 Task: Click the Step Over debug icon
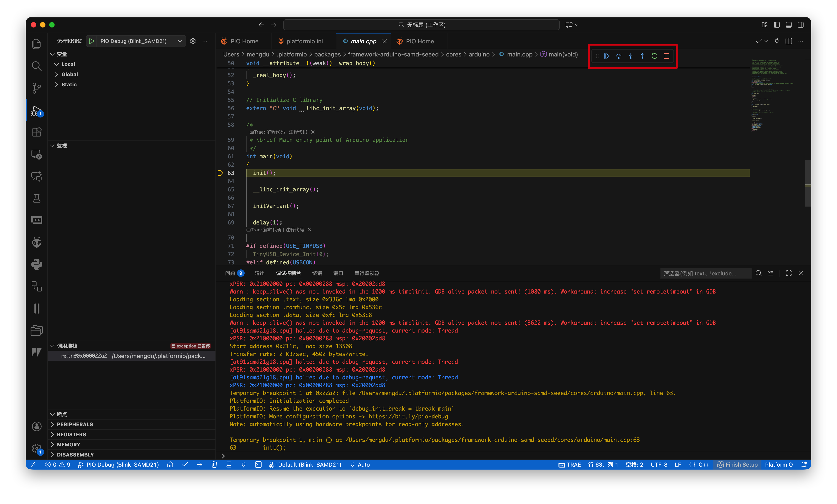(619, 56)
